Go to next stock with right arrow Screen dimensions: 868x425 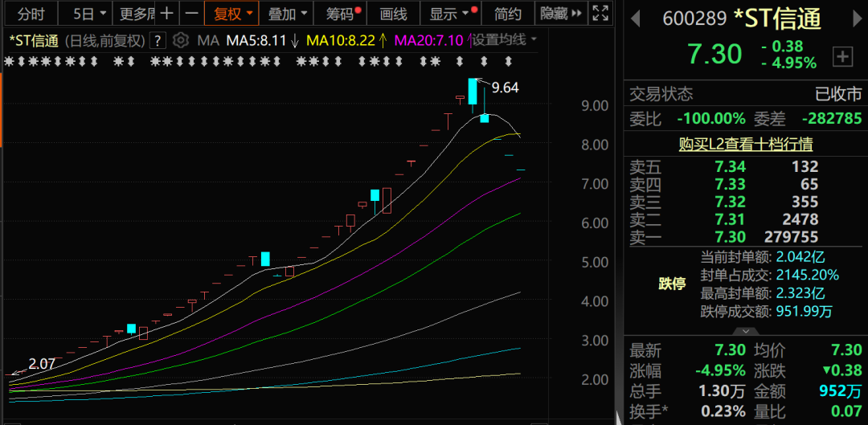point(854,18)
